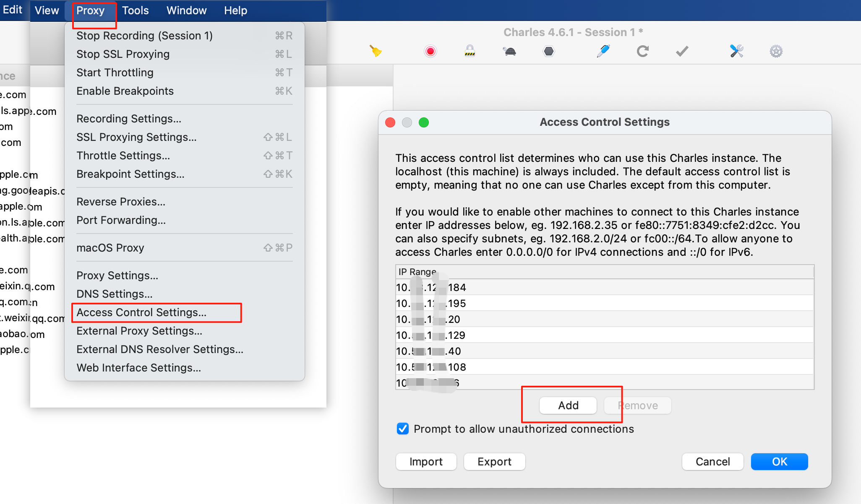Open the tools wrench icon

[x=736, y=51]
